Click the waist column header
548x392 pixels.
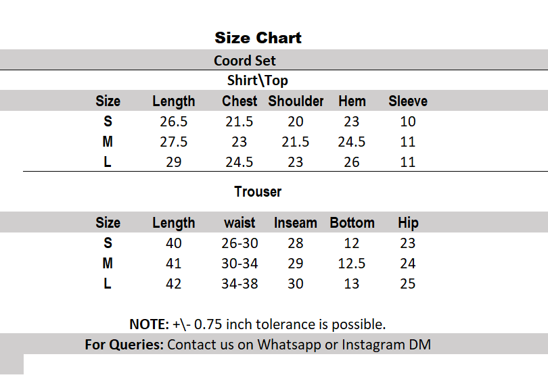[239, 223]
